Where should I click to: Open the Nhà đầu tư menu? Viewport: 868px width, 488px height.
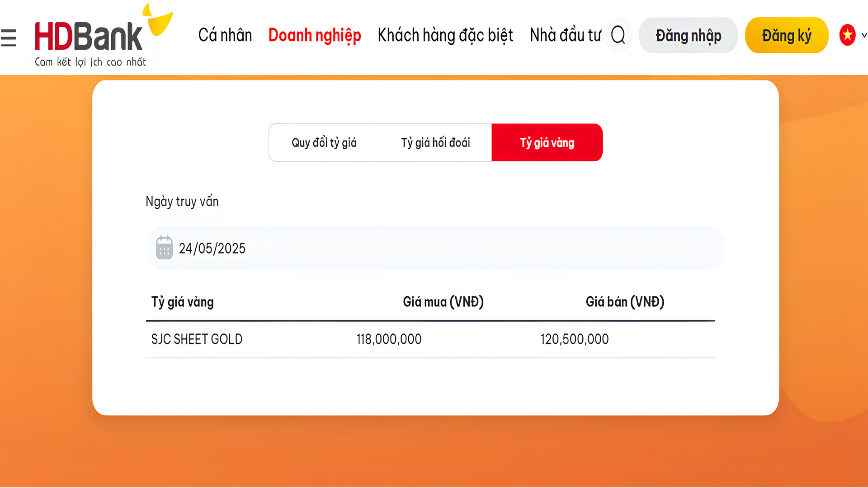click(x=566, y=35)
